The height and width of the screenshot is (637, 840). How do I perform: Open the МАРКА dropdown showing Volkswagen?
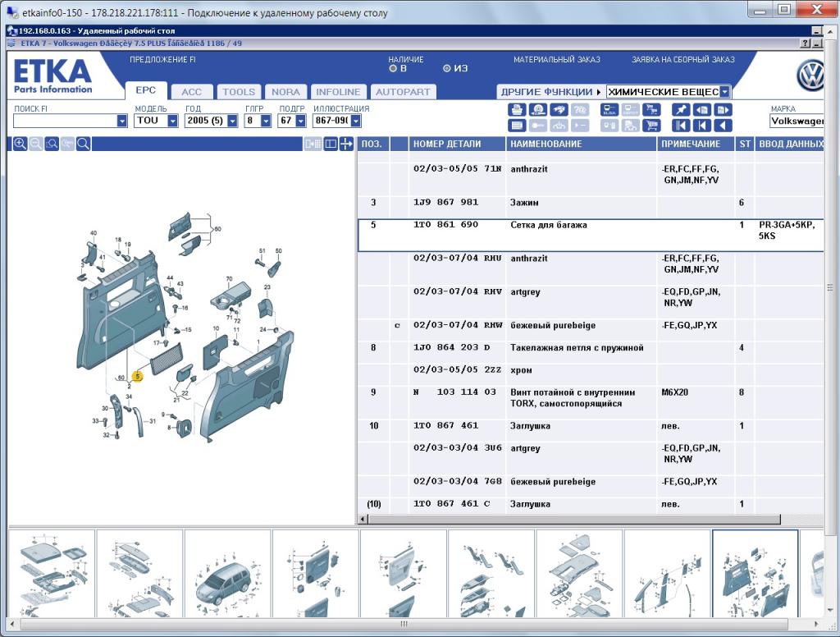coord(797,121)
